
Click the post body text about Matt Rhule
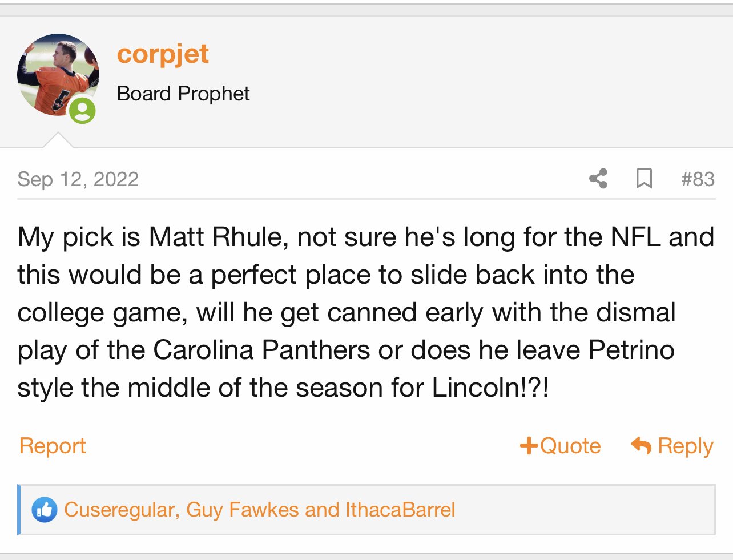tap(365, 312)
